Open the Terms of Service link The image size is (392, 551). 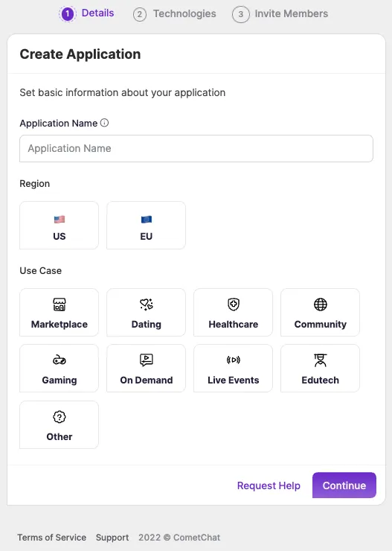[52, 538]
